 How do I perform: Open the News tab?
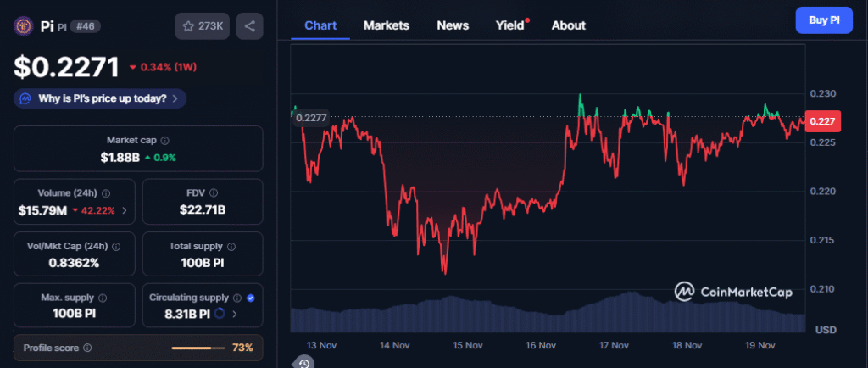453,25
